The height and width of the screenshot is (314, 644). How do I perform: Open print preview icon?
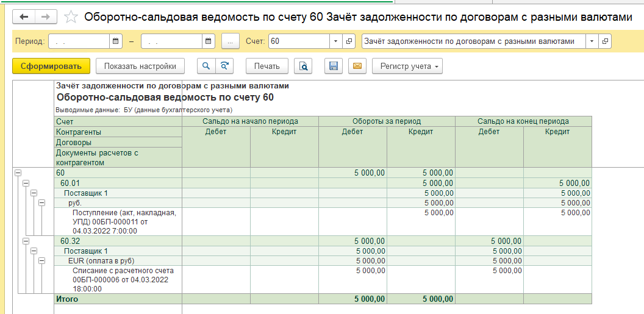click(303, 66)
